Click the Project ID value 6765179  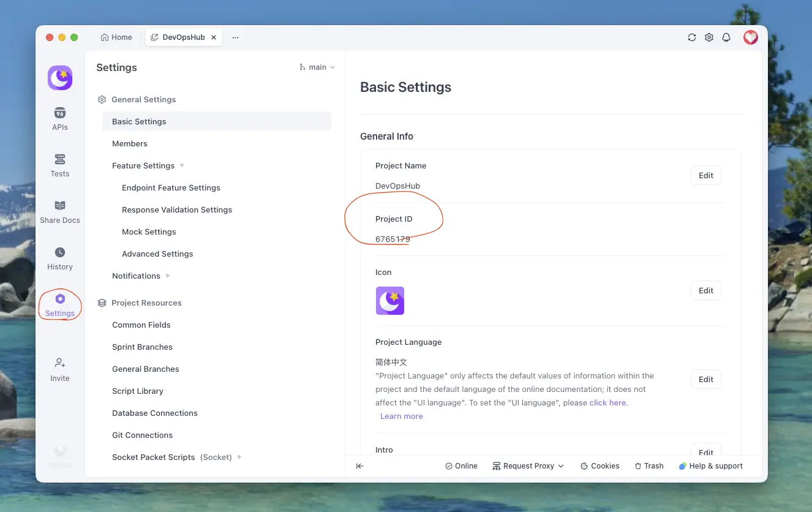coord(393,239)
